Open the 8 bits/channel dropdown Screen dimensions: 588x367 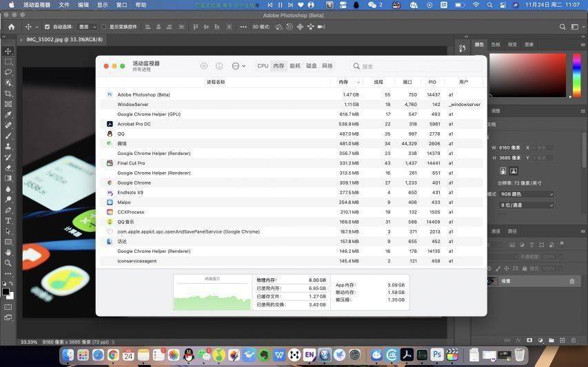[x=527, y=205]
